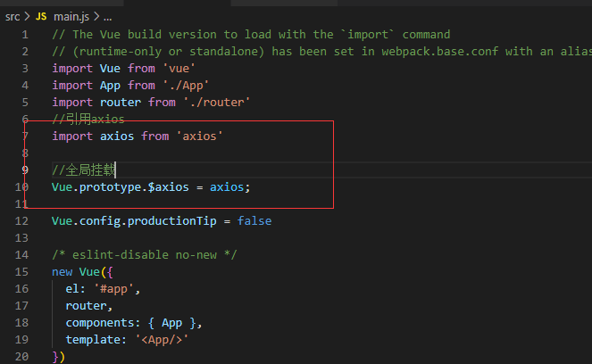The width and height of the screenshot is (592, 364).
Task: Select the main.js breadcrumb item
Action: [71, 16]
